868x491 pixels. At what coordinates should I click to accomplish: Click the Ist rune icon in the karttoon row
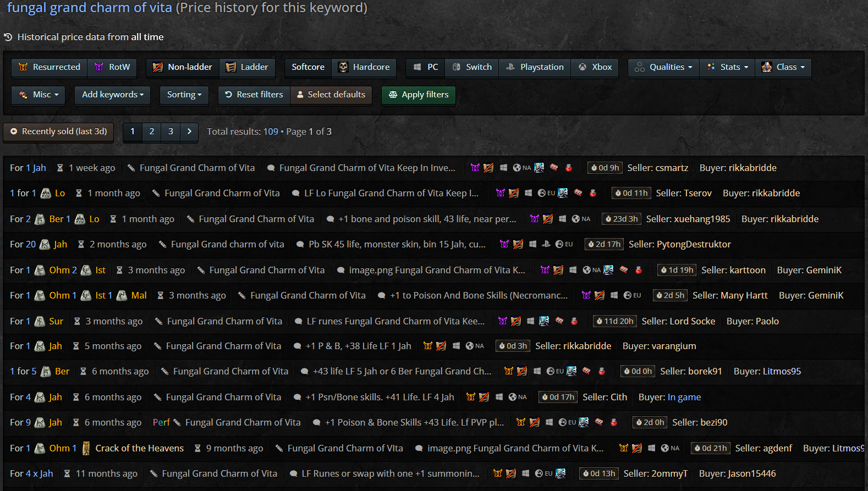pos(86,271)
